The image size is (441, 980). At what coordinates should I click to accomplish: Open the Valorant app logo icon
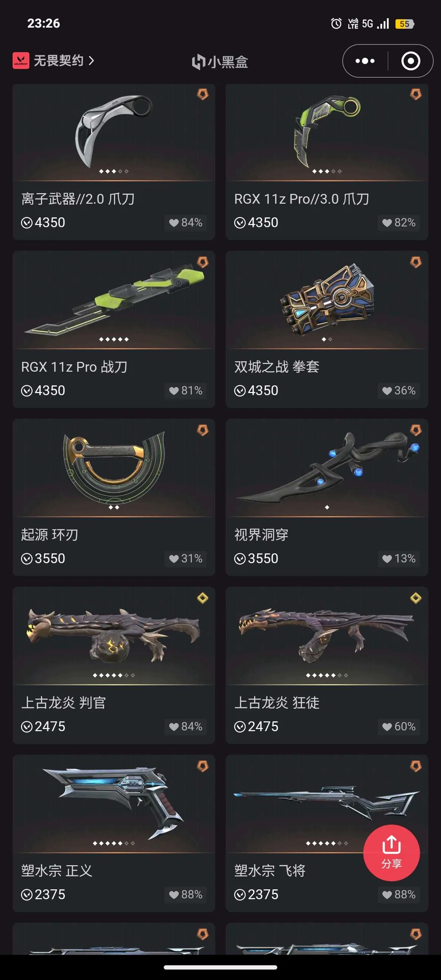[21, 61]
